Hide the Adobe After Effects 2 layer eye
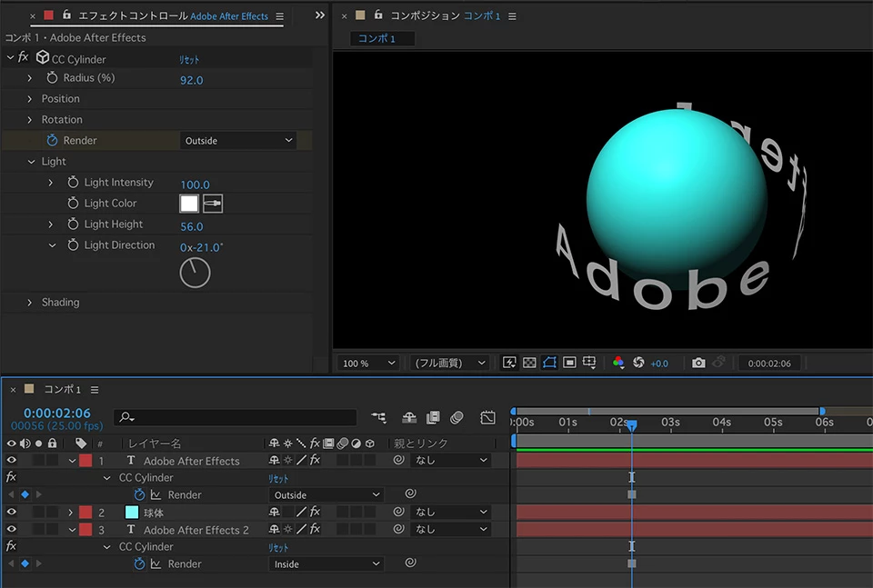 point(11,529)
